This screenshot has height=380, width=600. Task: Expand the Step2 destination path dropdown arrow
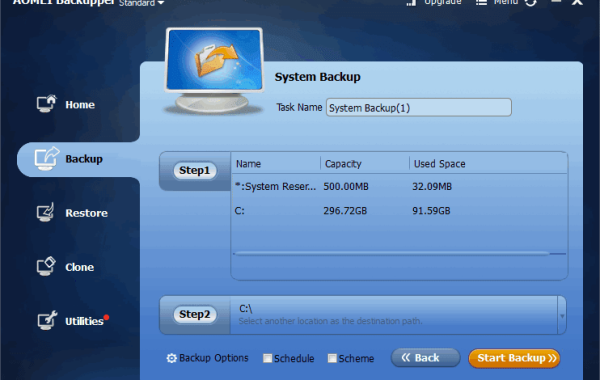pyautogui.click(x=562, y=316)
